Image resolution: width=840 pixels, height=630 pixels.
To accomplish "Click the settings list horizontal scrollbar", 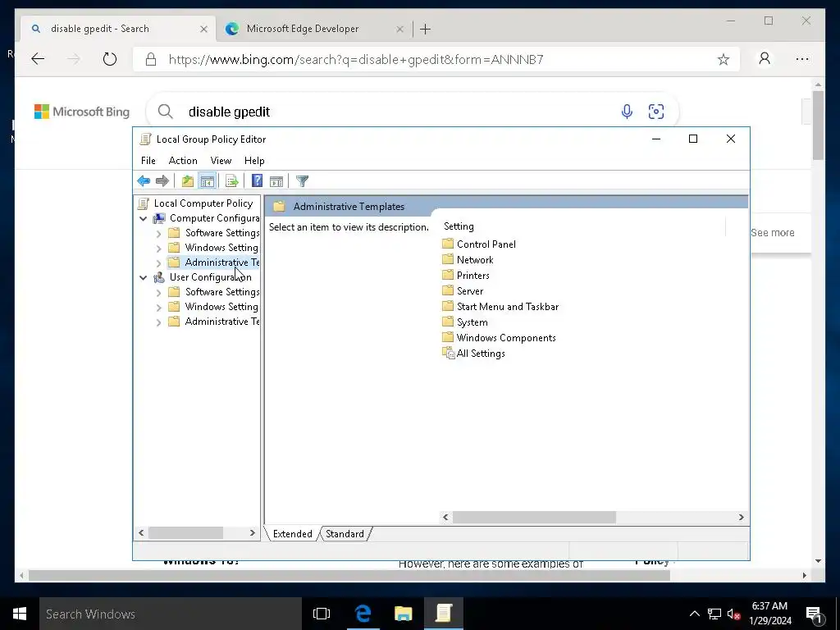I will coord(535,517).
